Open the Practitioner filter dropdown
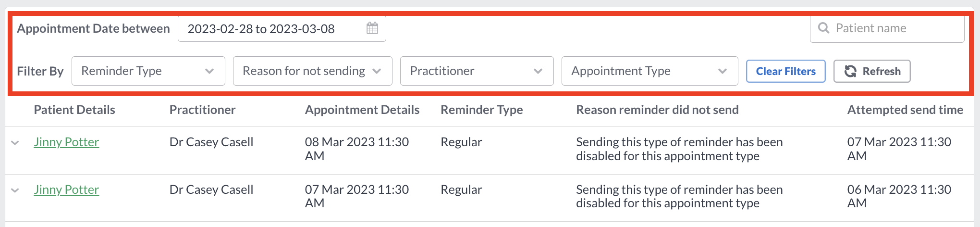The width and height of the screenshot is (980, 227). pos(477,71)
